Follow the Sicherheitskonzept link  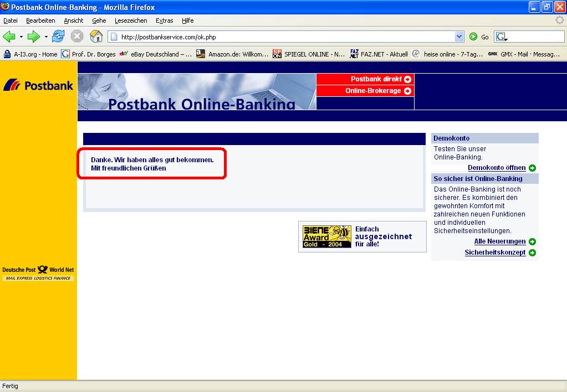point(495,252)
